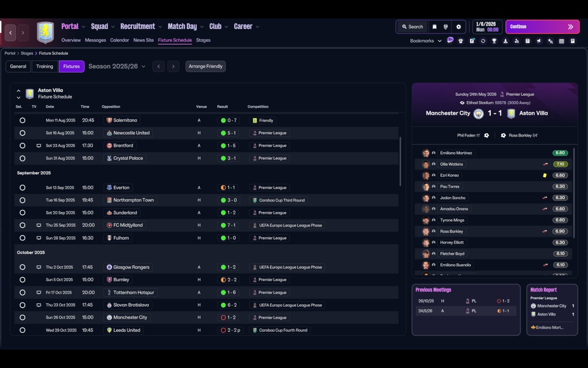Screen dimensions: 588x368
Task: Click the lineup ratings panel scrollbar
Action: click(x=573, y=192)
